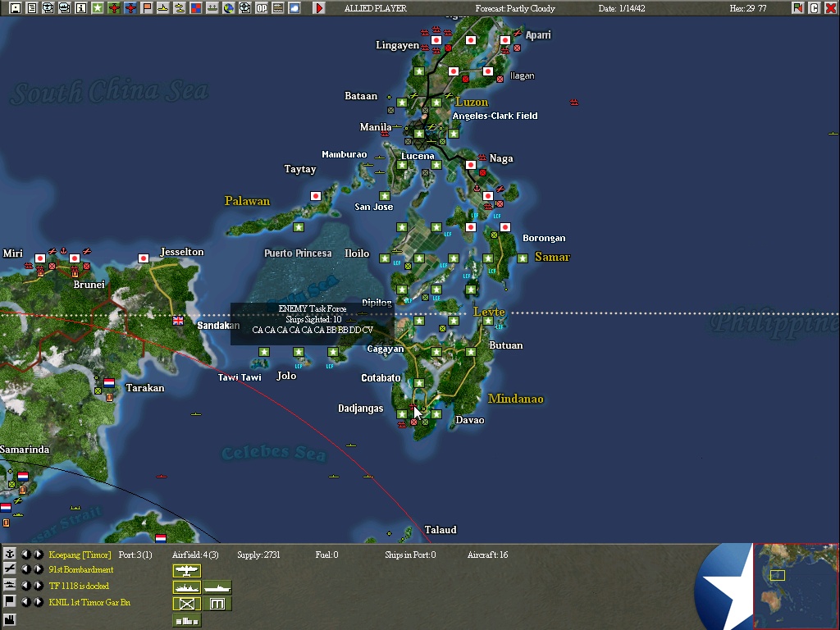840x630 pixels.
Task: Click the 'Date: 1/14/42' text
Action: pyautogui.click(x=622, y=8)
